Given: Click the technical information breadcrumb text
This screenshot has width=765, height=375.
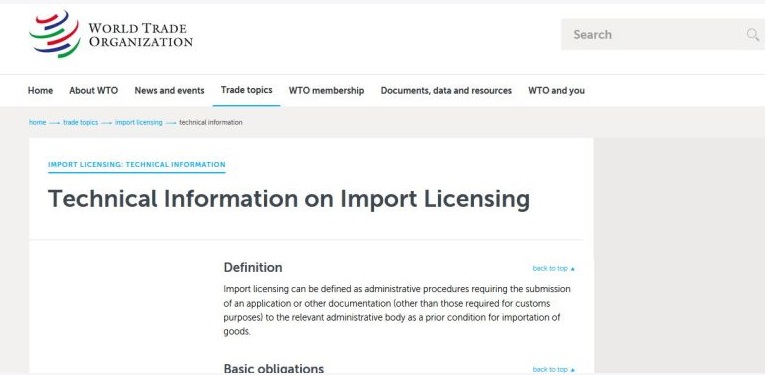Looking at the screenshot, I should 211,122.
